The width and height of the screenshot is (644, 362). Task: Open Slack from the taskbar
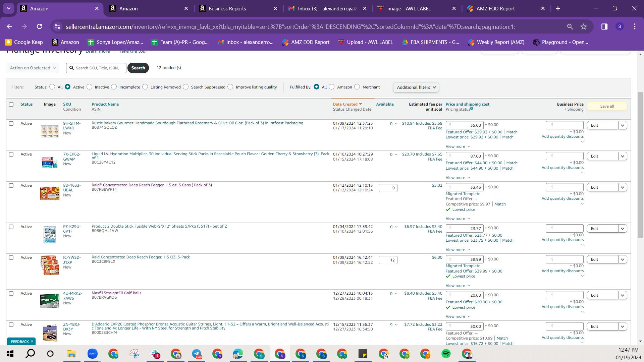(155, 354)
